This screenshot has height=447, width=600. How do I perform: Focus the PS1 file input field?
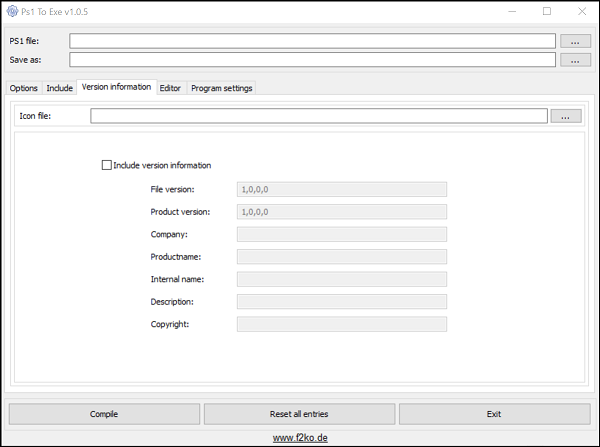tap(312, 41)
